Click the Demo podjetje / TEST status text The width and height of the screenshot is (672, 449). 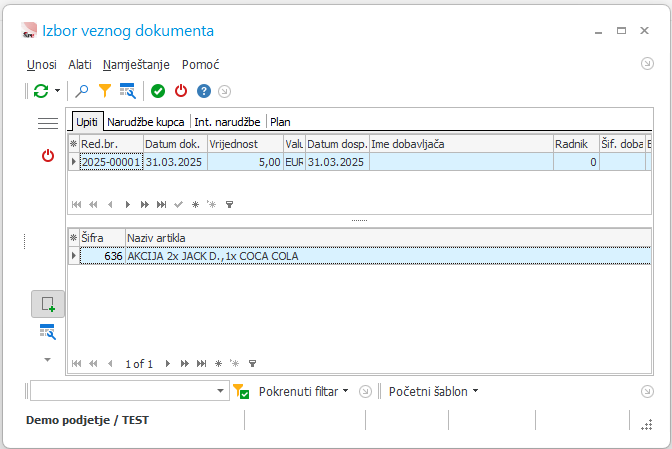87,420
